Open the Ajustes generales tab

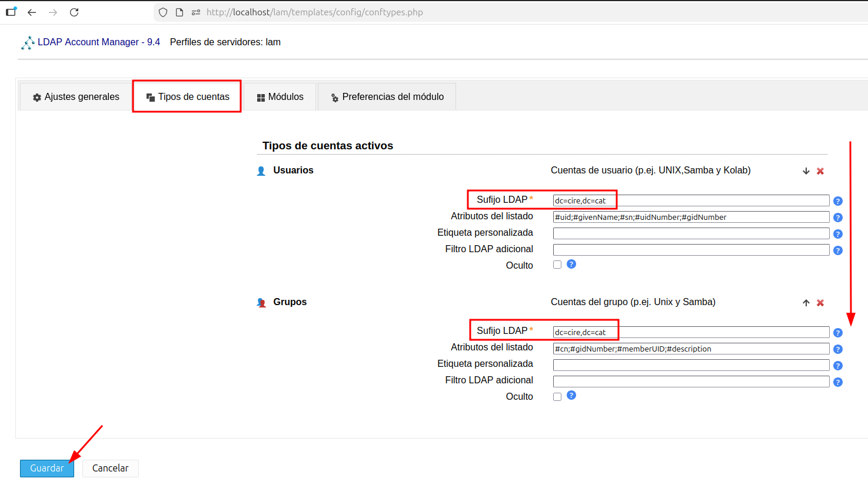point(75,96)
